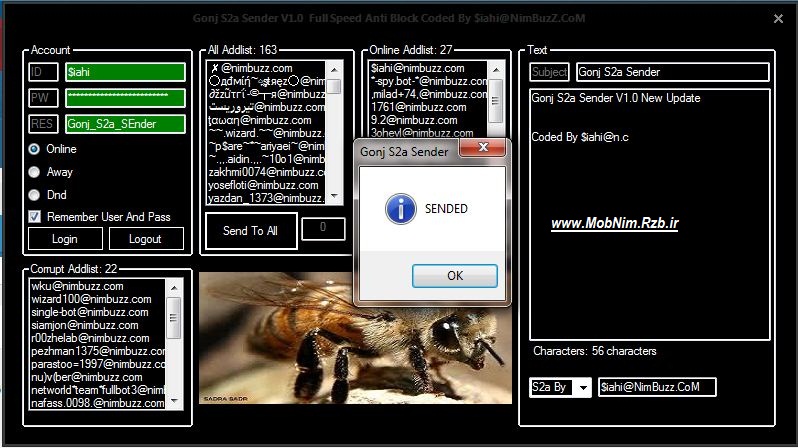Click Corrupt Addlist scroll down arrow
The height and width of the screenshot is (448, 798).
click(x=174, y=401)
